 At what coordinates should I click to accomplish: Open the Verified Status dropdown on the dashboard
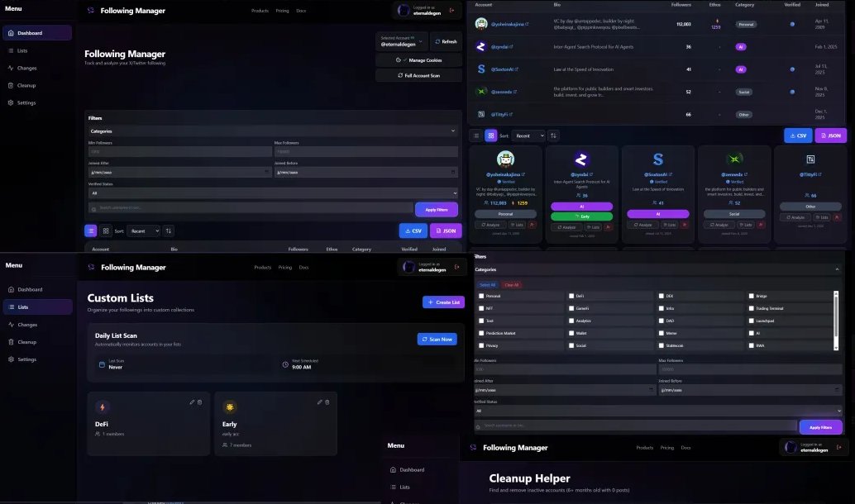pos(273,193)
